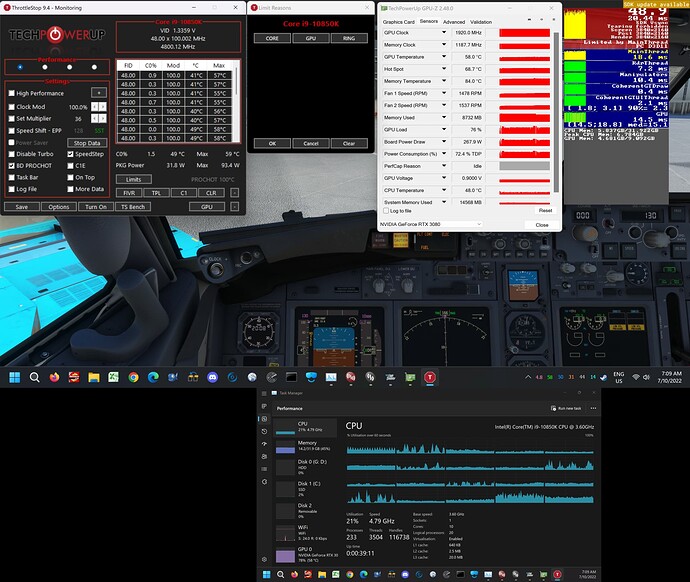Uncheck BD PROCHOT checkbox
Viewport: 690px width, 582px height.
[12, 166]
